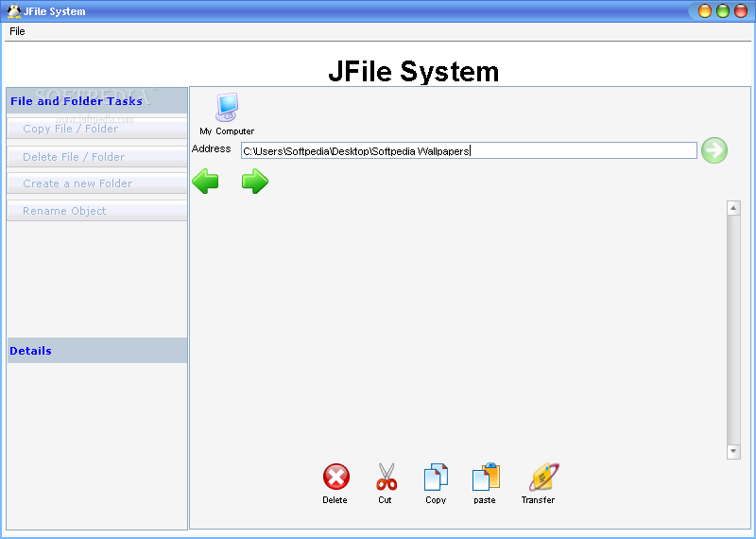Open the Transfer icon

544,477
